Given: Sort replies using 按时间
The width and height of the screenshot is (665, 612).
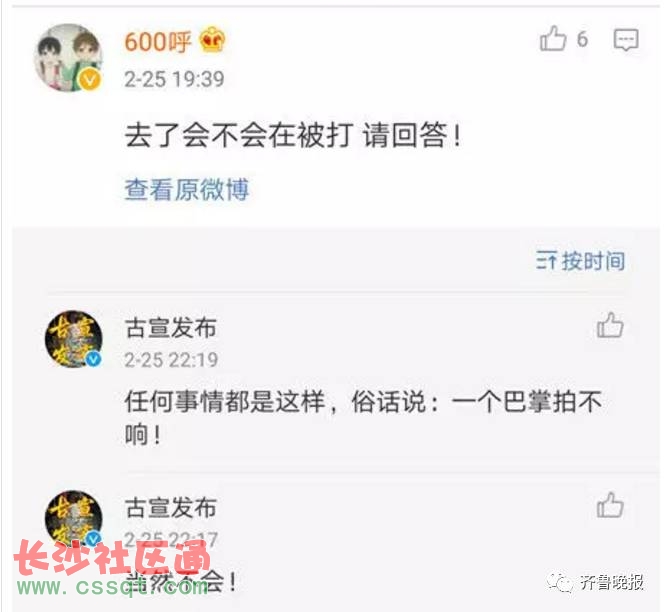Looking at the screenshot, I should [580, 260].
